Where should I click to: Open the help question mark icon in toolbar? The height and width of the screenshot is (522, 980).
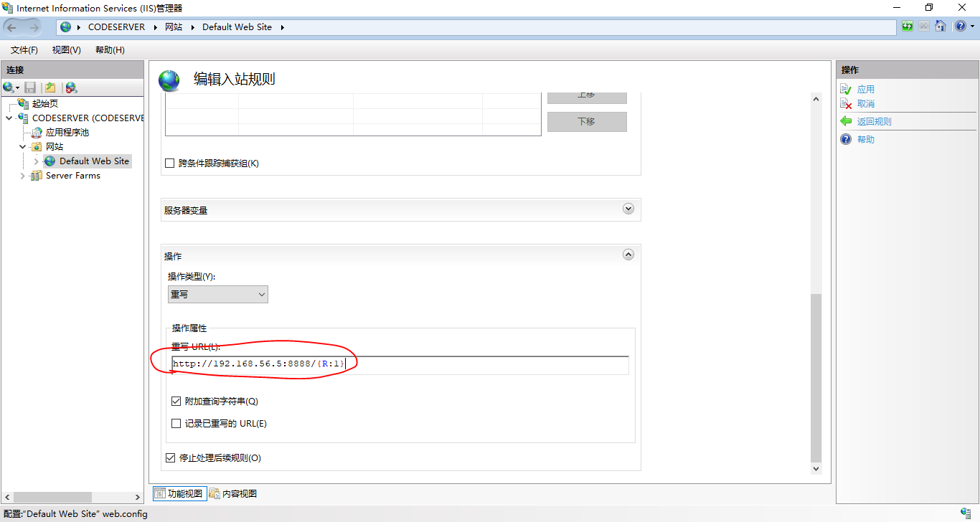960,27
